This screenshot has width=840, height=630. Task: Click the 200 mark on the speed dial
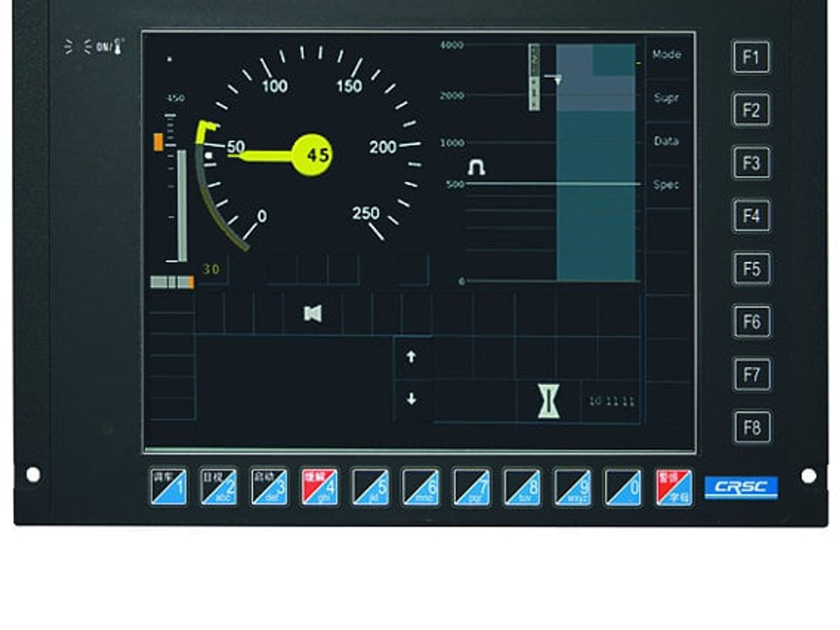[383, 147]
